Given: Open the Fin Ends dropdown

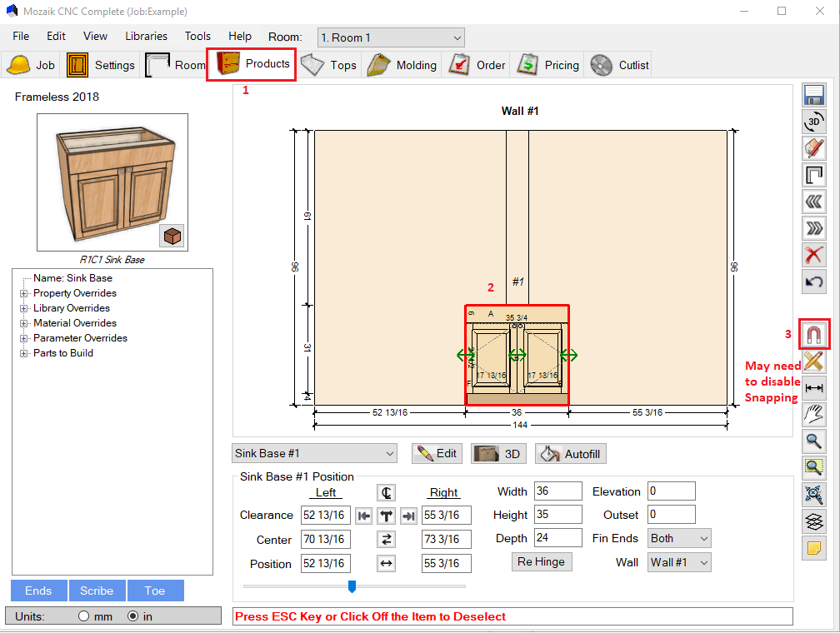Looking at the screenshot, I should point(679,538).
